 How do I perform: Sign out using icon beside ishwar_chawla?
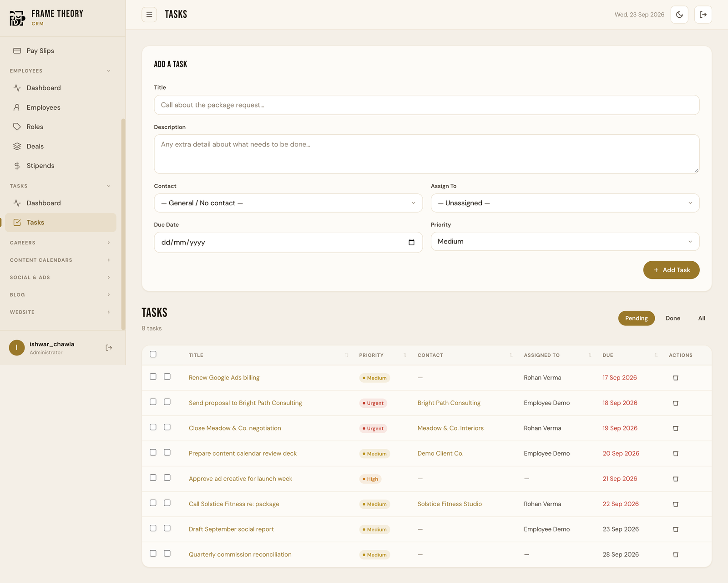tap(109, 348)
